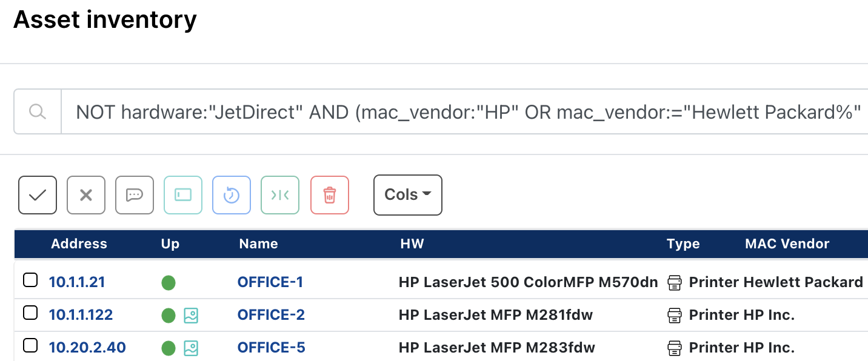Image resolution: width=868 pixels, height=361 pixels.
Task: Click the red trash delete icon
Action: click(329, 194)
